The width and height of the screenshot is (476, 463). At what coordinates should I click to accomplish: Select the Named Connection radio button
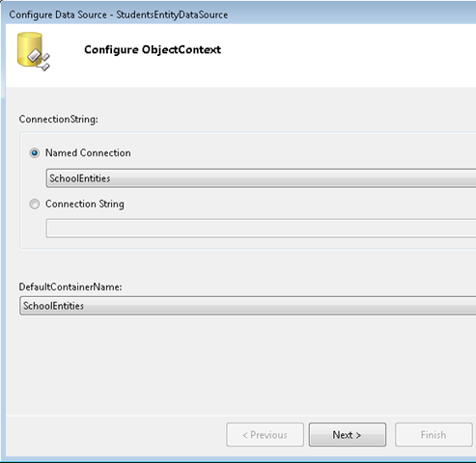pos(35,153)
